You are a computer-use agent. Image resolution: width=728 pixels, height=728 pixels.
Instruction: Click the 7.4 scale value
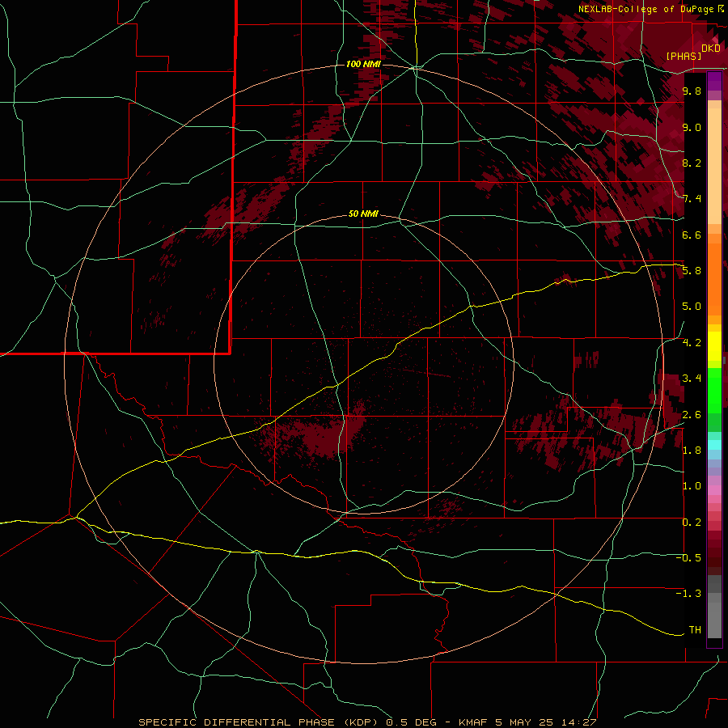coord(692,199)
